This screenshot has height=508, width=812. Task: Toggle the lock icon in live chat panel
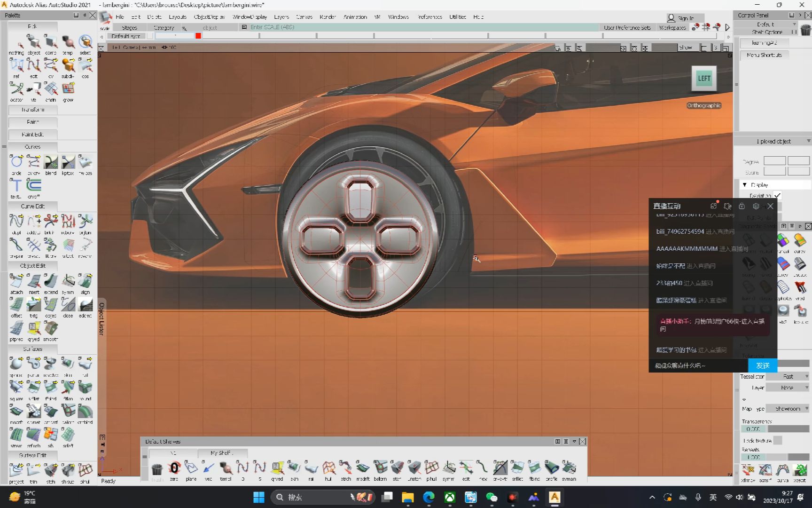point(742,206)
